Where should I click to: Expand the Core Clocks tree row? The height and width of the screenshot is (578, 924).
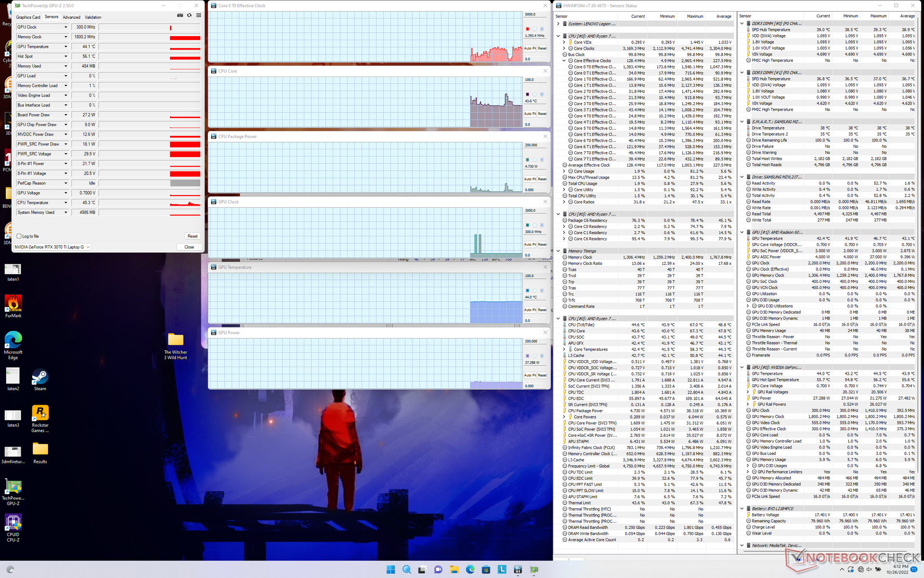[x=564, y=49]
